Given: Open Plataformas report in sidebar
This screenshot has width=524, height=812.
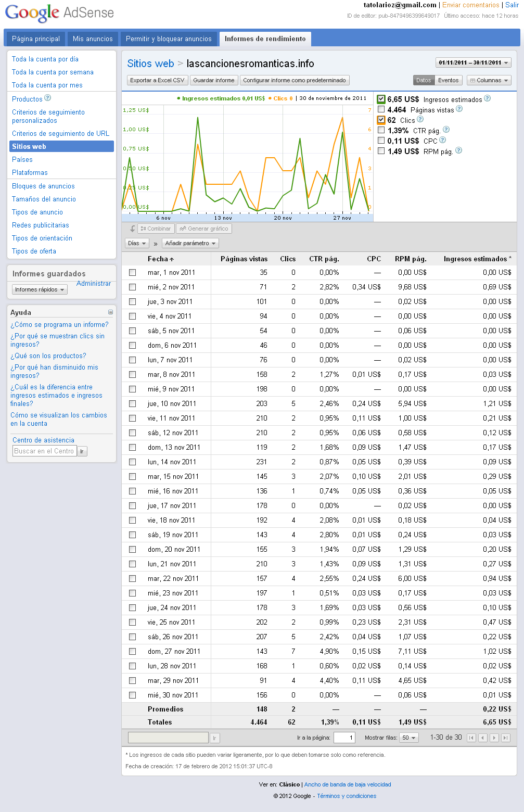Looking at the screenshot, I should (x=30, y=172).
